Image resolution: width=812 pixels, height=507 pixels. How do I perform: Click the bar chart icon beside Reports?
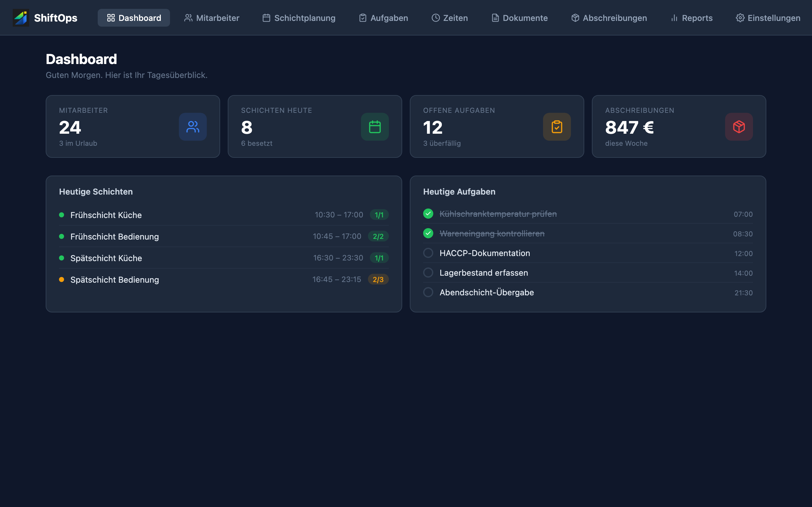tap(674, 18)
